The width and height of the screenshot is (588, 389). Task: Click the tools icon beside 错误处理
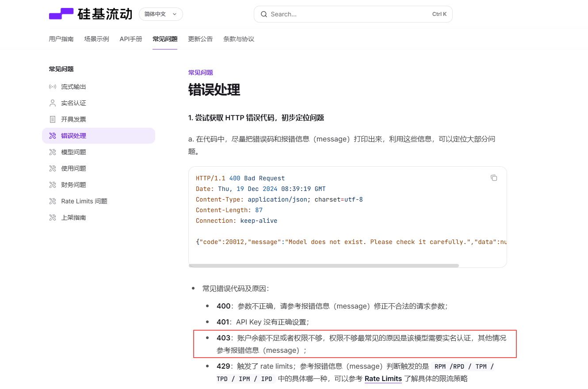click(x=53, y=136)
